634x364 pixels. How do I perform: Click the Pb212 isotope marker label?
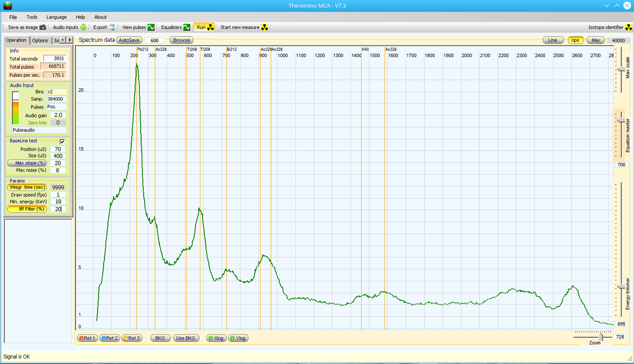143,49
